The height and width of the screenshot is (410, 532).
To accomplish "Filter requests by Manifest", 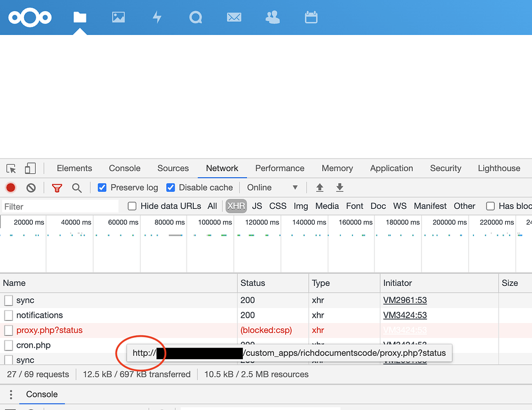I will [x=430, y=206].
